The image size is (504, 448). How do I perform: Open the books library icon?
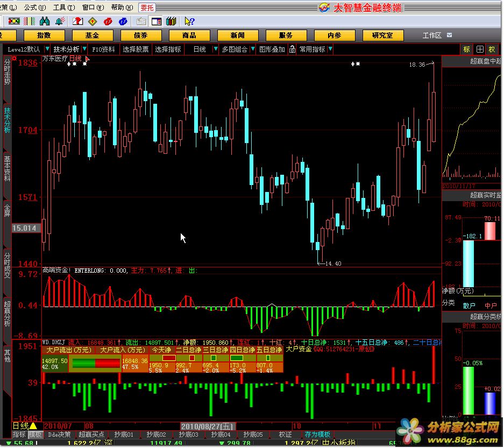(171, 21)
